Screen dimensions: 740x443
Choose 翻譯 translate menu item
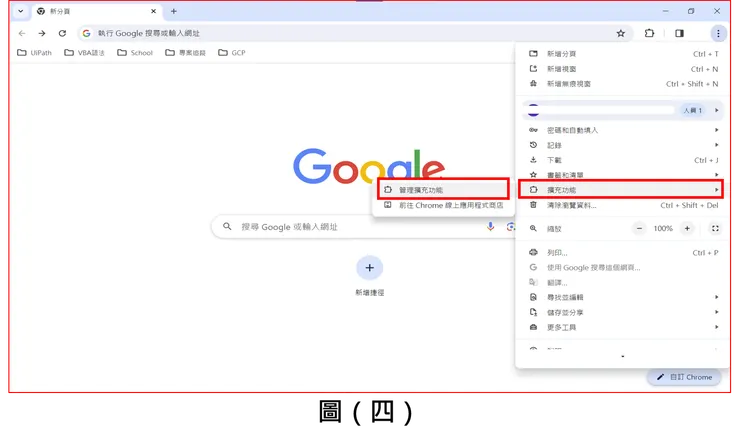[x=623, y=283]
